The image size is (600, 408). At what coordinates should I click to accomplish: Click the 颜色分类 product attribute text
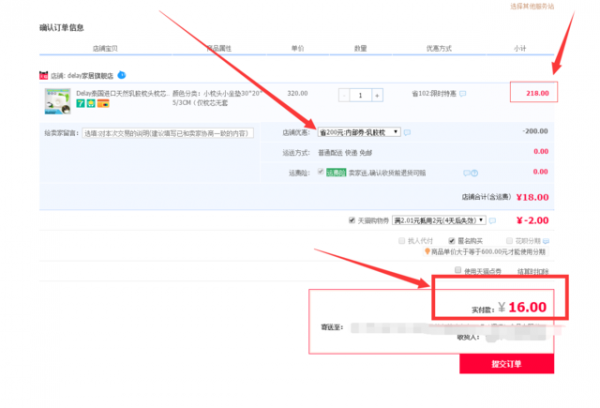pyautogui.click(x=217, y=98)
